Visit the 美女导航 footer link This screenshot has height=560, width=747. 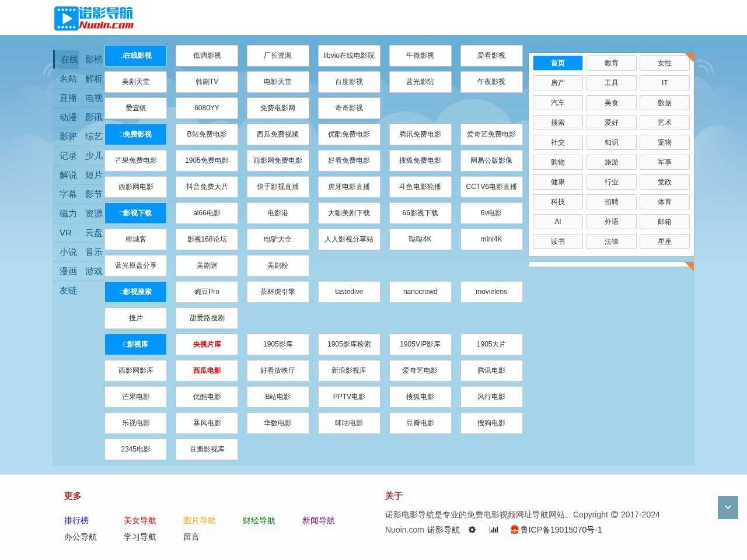coord(140,520)
